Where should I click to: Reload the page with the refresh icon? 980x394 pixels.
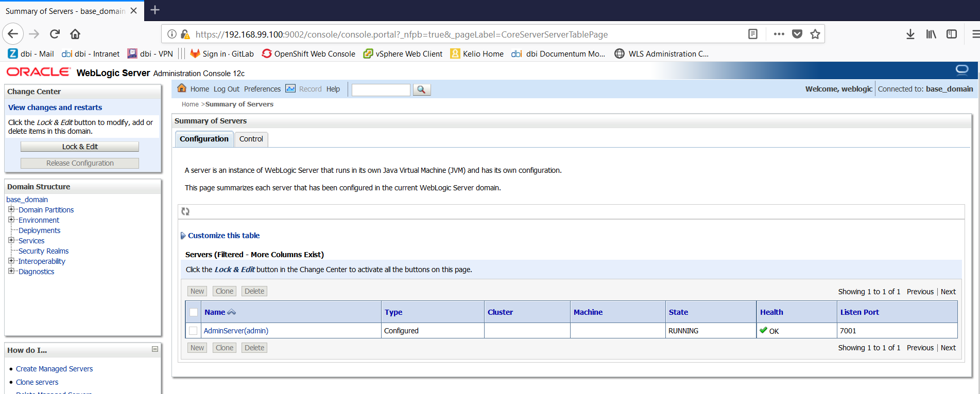55,34
